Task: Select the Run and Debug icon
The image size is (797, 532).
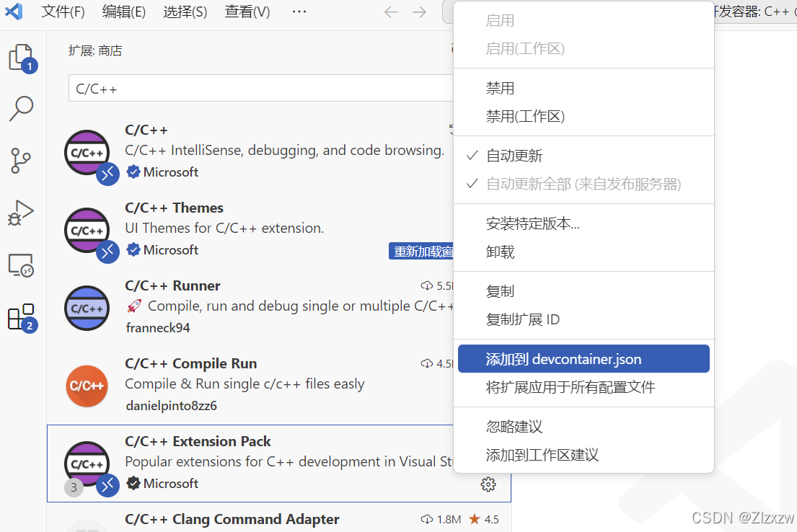Action: 22,213
